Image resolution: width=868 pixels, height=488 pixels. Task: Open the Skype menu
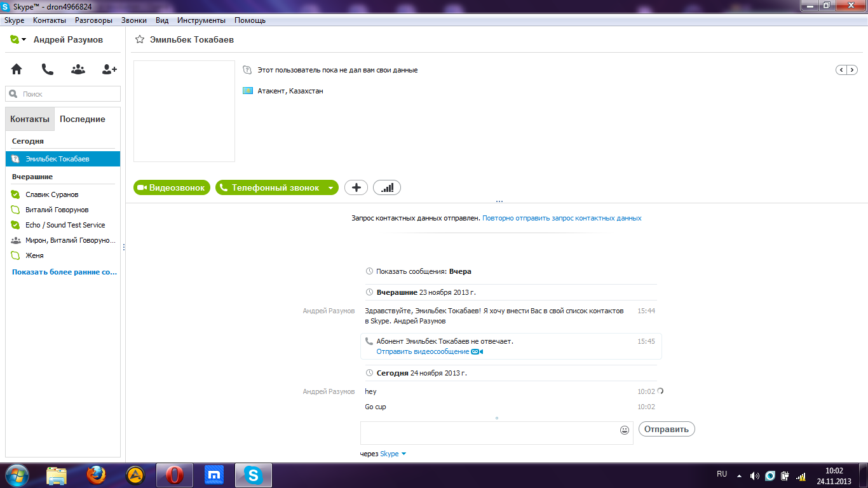(14, 20)
